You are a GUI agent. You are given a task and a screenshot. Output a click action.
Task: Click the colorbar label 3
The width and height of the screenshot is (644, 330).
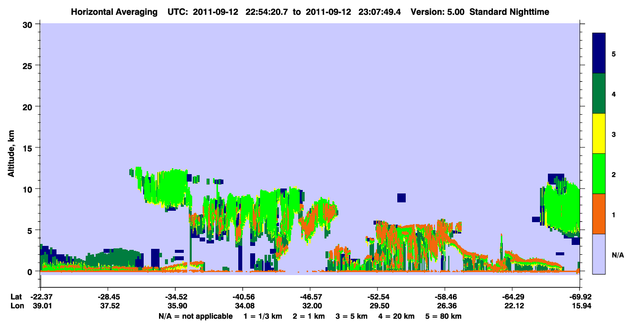tap(614, 134)
